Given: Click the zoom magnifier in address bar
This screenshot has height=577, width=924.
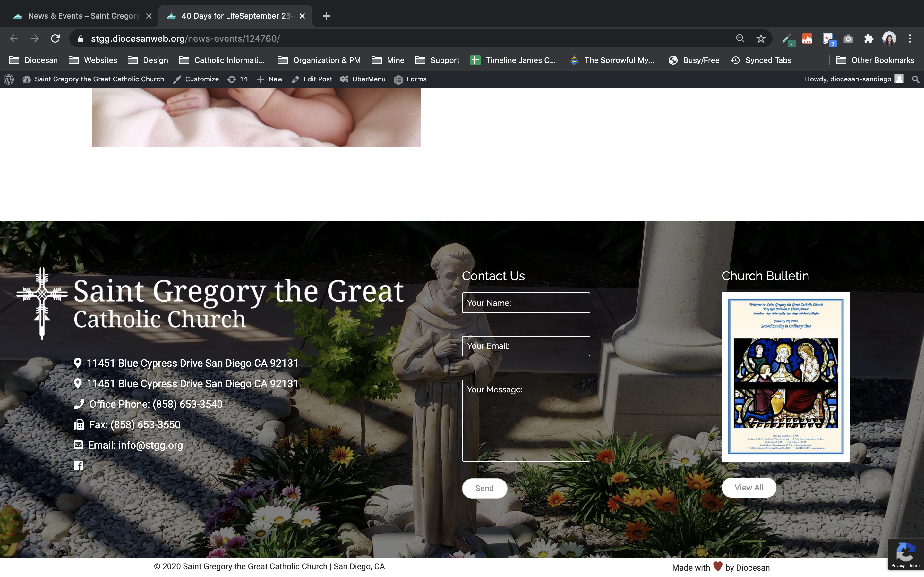Looking at the screenshot, I should click(x=740, y=38).
